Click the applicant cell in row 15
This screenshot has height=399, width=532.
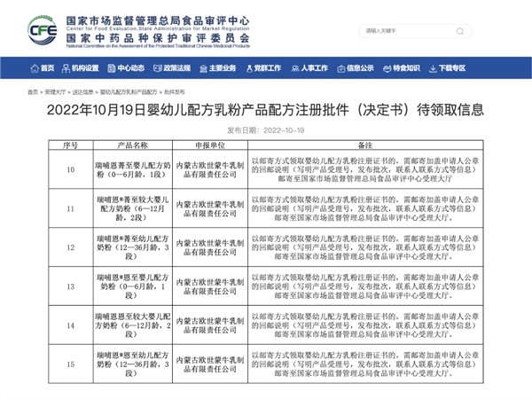pos(210,364)
